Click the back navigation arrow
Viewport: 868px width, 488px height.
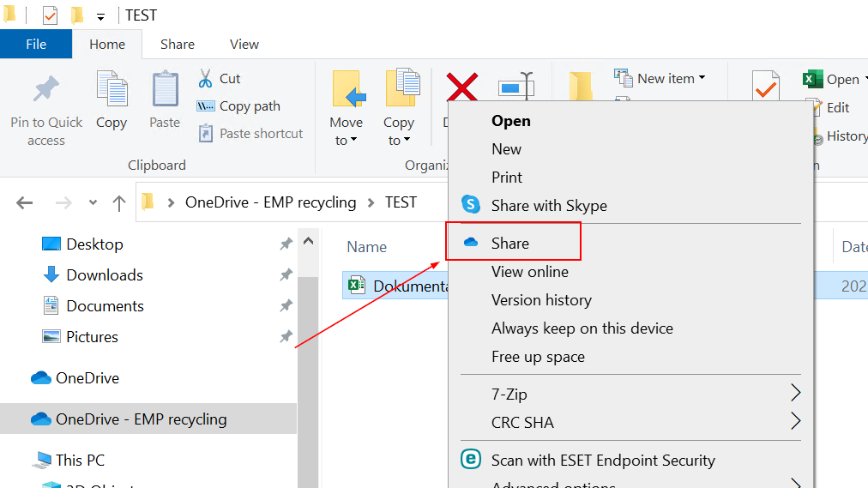[x=25, y=203]
